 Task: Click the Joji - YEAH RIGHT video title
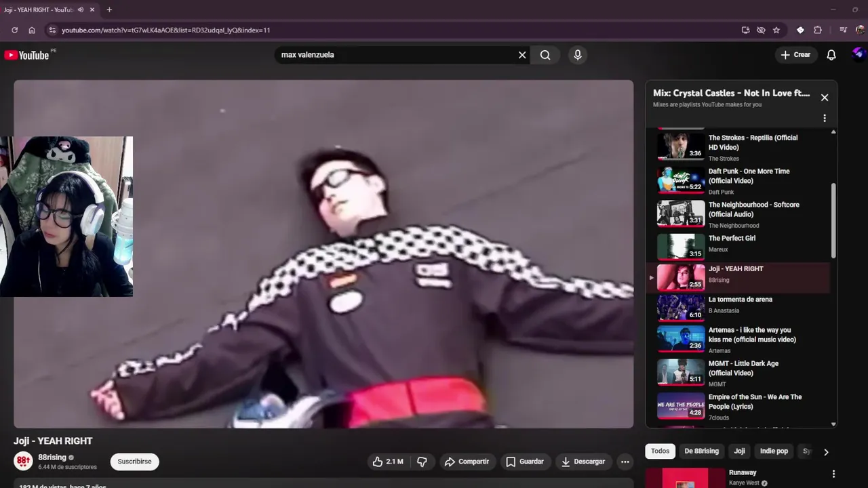pyautogui.click(x=53, y=441)
